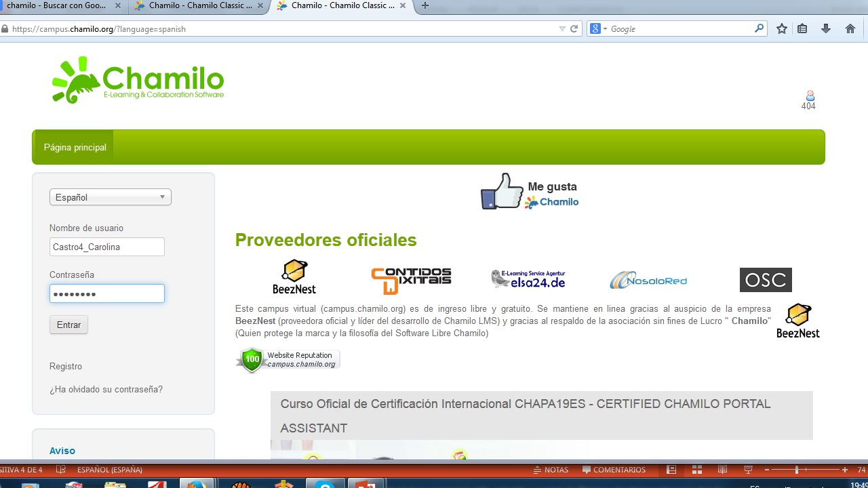Close the 'chamilo - Buscar con Goo...' tab

point(117,5)
